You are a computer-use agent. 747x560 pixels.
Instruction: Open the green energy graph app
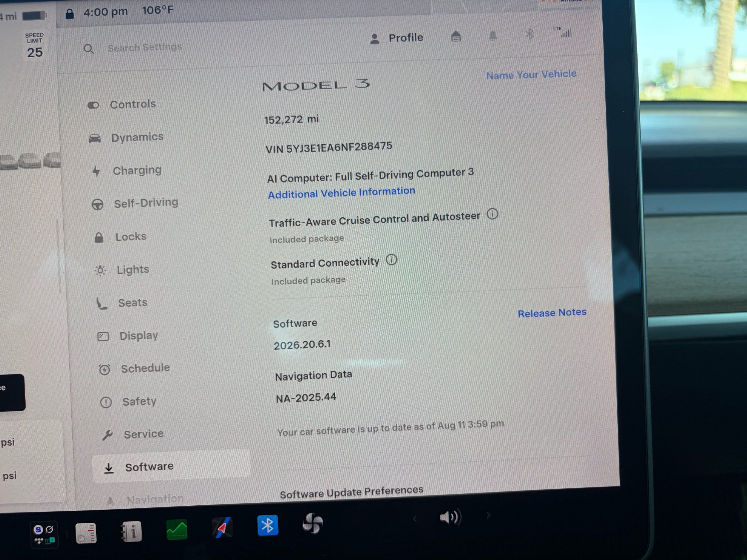coord(177,529)
